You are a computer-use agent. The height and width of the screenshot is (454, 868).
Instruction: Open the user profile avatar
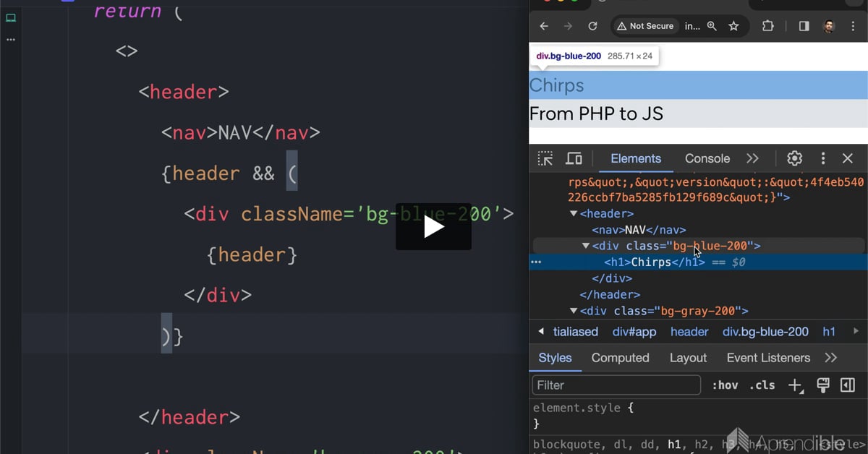829,26
